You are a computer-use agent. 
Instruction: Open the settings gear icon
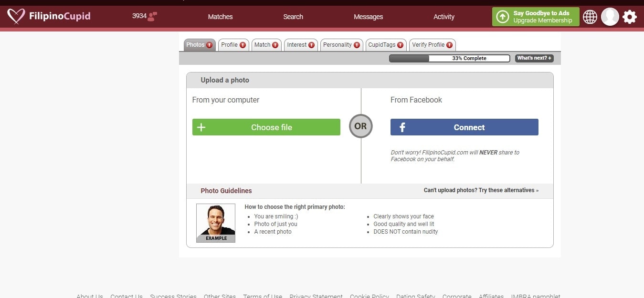coord(629,16)
